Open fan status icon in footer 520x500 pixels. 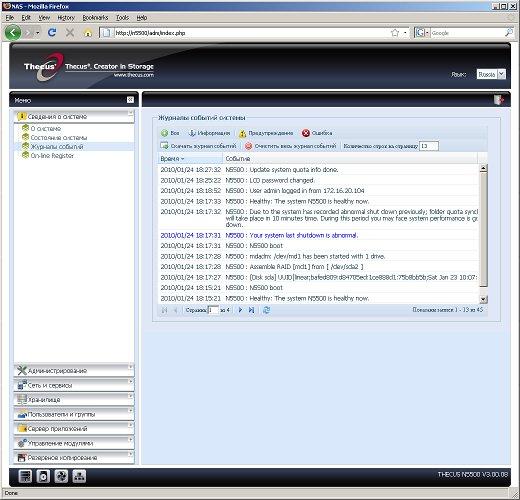[61, 476]
